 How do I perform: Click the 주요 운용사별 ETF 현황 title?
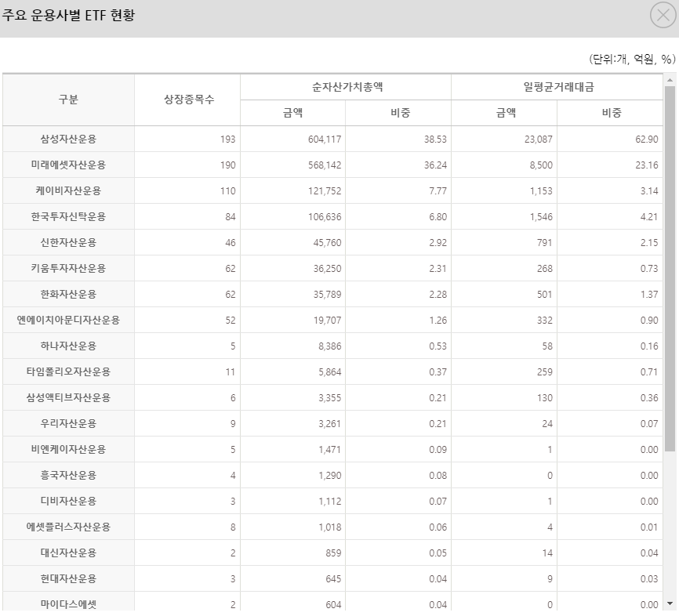pos(68,15)
